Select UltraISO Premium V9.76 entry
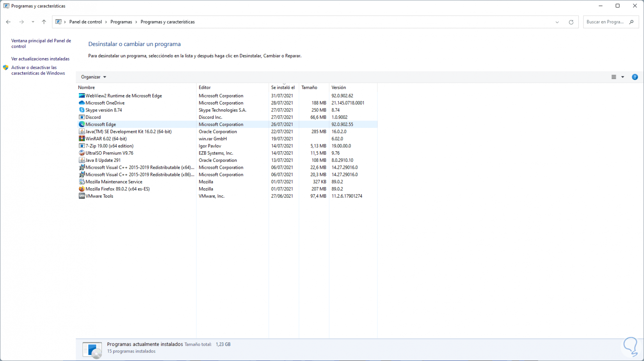644x361 pixels. (x=227, y=153)
